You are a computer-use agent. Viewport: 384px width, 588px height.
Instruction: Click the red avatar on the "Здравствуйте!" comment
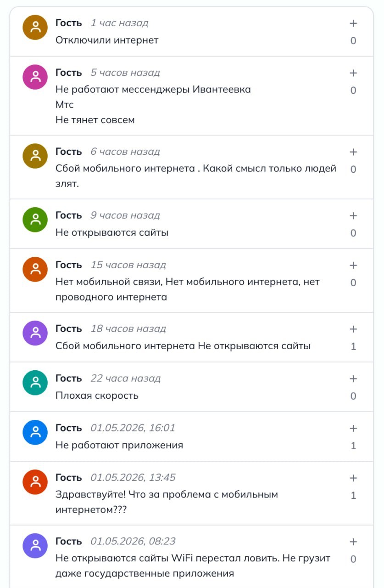[x=35, y=482]
